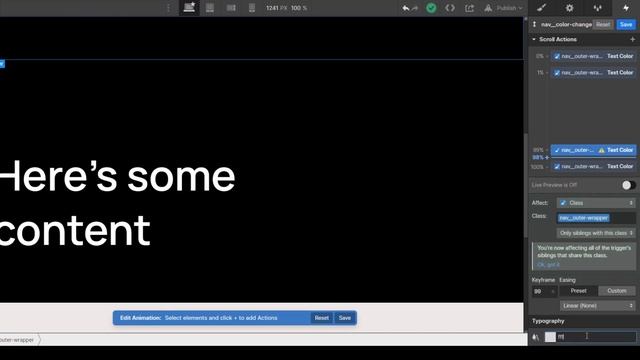Open the white text color swatch
Image resolution: width=640 pixels, height=360 pixels.
coord(550,337)
